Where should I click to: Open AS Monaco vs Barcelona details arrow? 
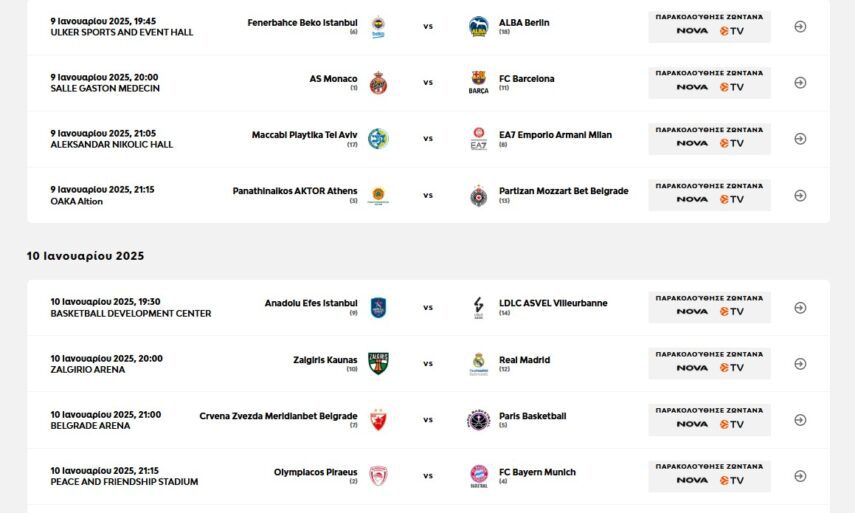pos(800,83)
